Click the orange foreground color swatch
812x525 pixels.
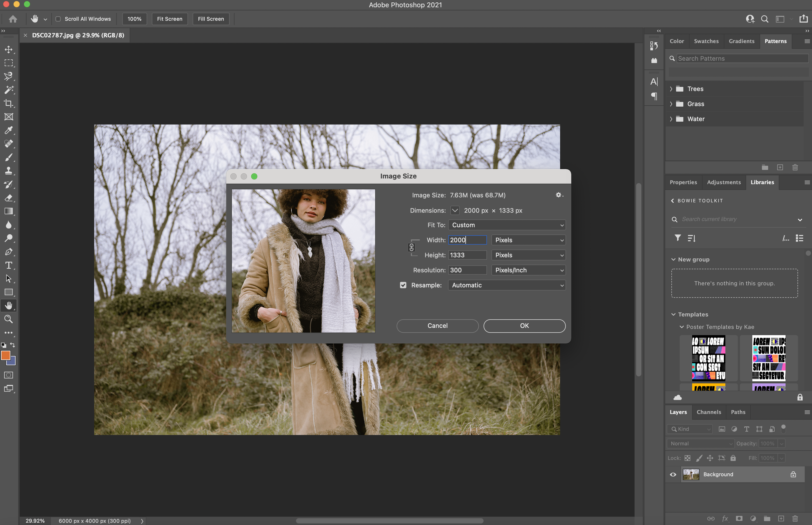tap(5, 355)
